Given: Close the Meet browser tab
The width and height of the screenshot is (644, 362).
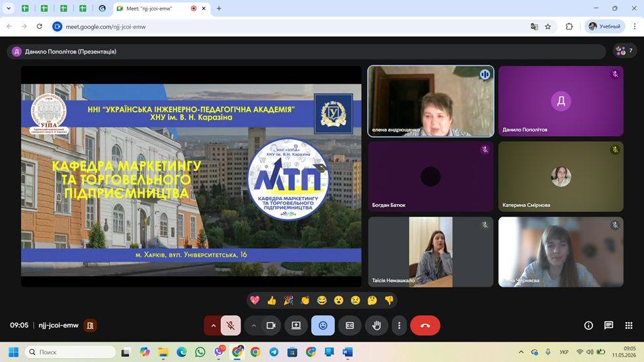Looking at the screenshot, I should 204,8.
